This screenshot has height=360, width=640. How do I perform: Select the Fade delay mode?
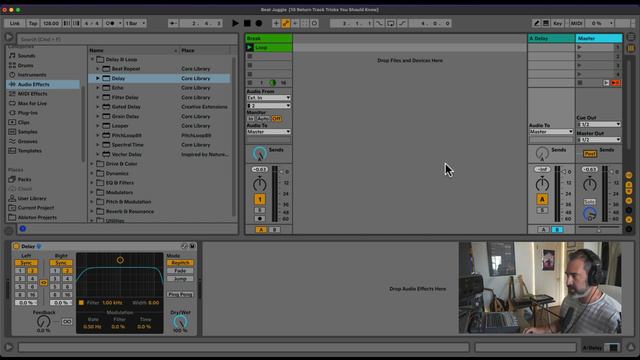[x=180, y=271]
